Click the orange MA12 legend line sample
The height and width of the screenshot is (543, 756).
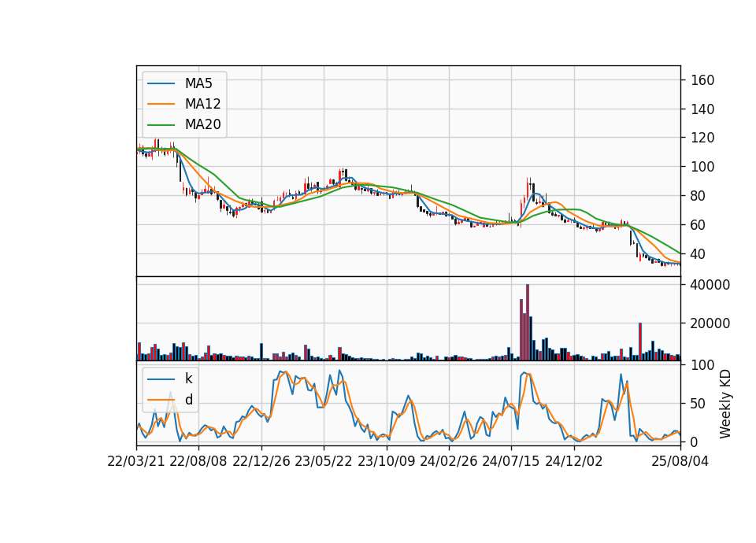click(x=161, y=104)
